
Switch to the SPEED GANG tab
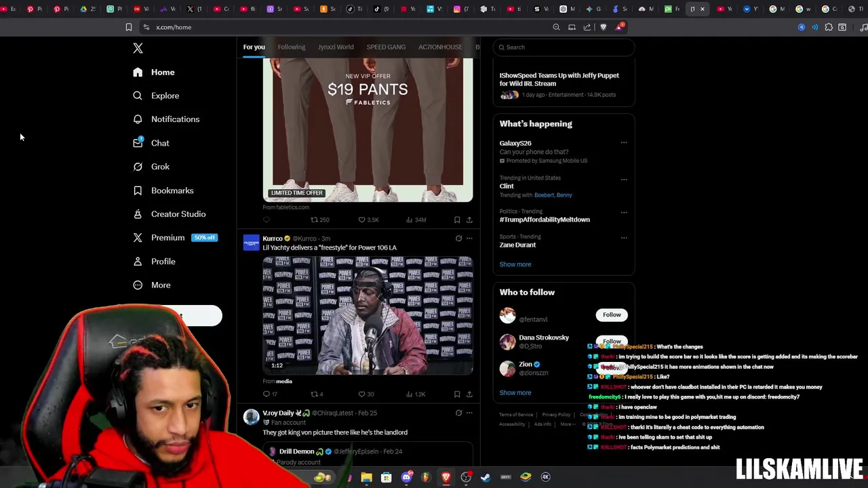[386, 47]
